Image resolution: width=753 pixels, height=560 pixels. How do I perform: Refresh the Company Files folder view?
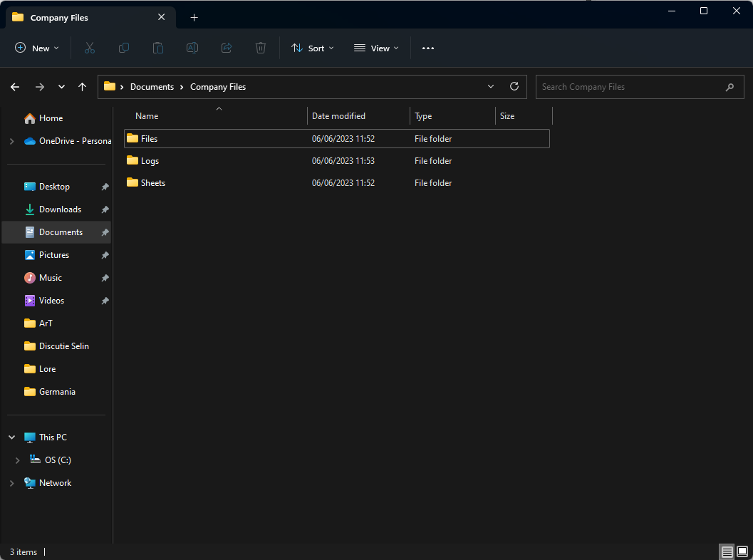pyautogui.click(x=514, y=86)
